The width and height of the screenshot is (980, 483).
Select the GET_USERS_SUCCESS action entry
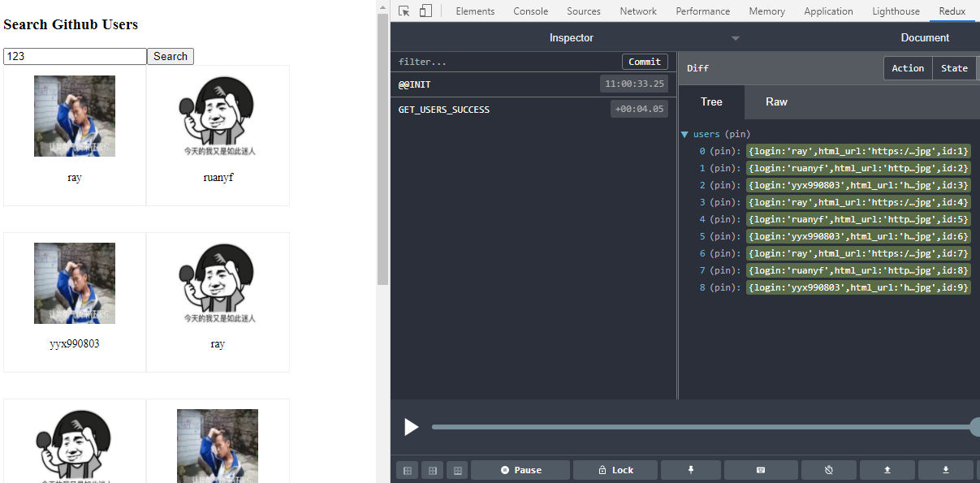[x=533, y=109]
